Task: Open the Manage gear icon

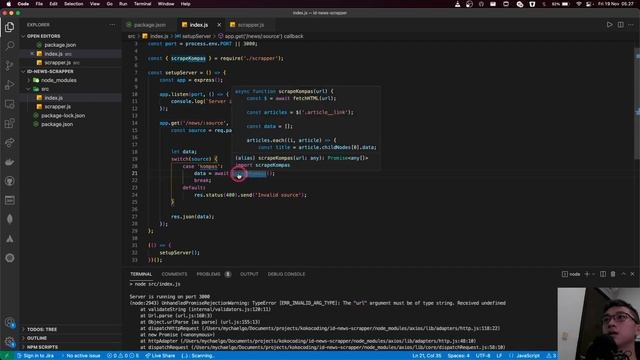Action: tap(9, 342)
